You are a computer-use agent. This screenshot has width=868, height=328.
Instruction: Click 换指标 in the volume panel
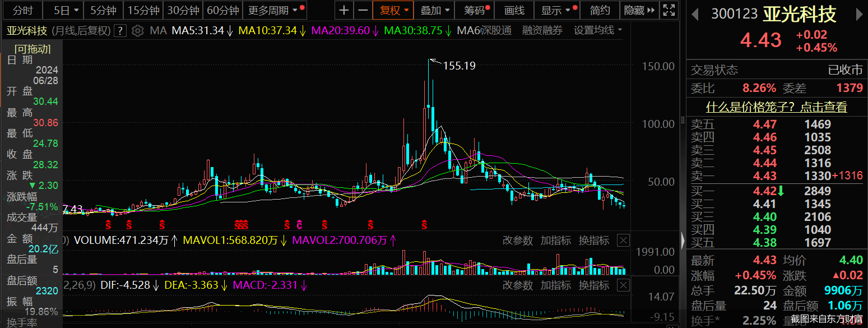coord(593,241)
